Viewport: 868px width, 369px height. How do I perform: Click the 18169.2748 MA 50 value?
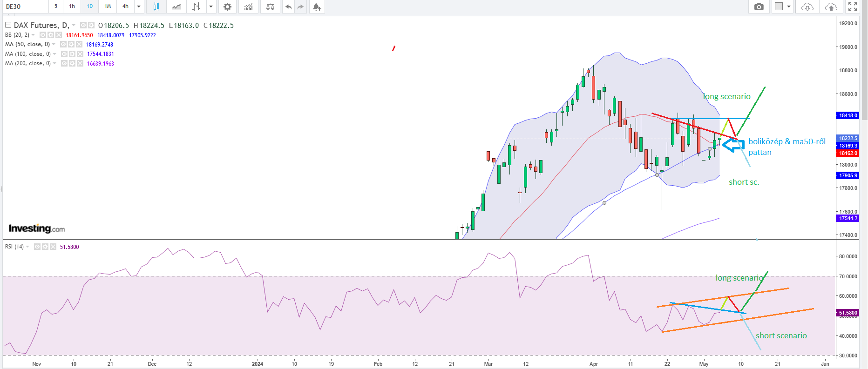point(100,45)
